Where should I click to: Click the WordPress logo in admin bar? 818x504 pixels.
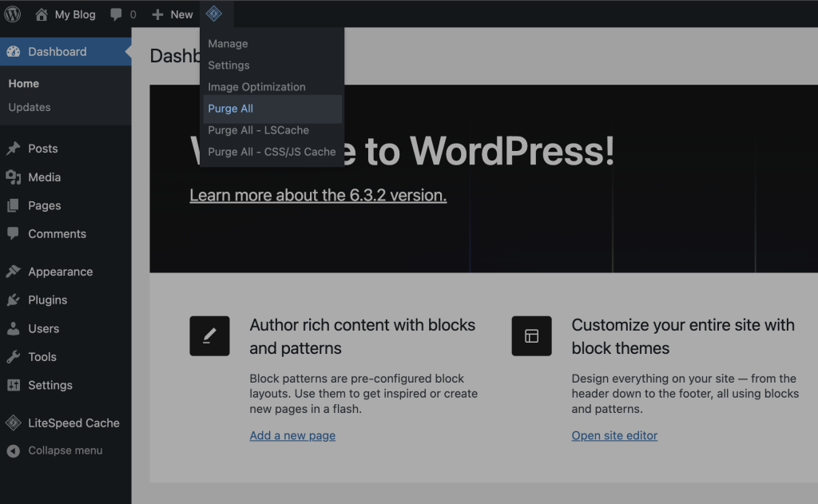(x=13, y=14)
